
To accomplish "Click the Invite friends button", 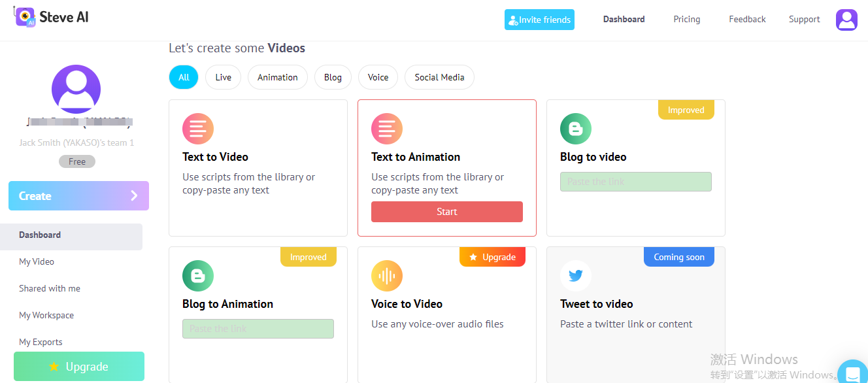I will point(539,20).
